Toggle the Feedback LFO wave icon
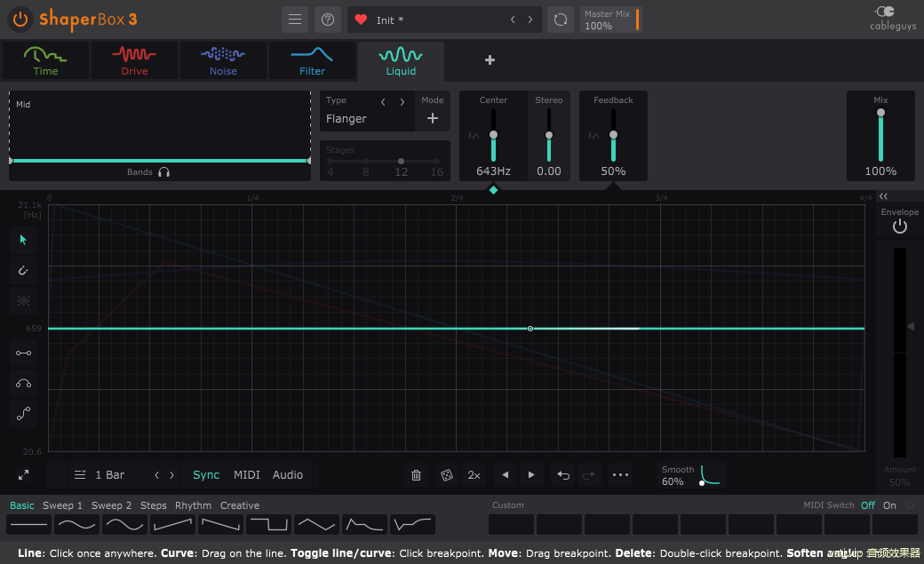Viewport: 924px width, 564px height. click(594, 136)
